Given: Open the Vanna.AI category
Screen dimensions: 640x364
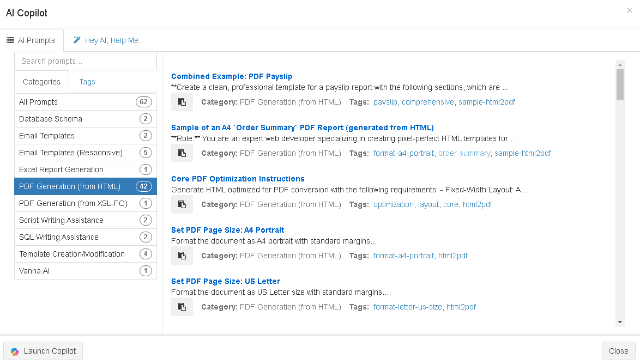Looking at the screenshot, I should (x=86, y=271).
